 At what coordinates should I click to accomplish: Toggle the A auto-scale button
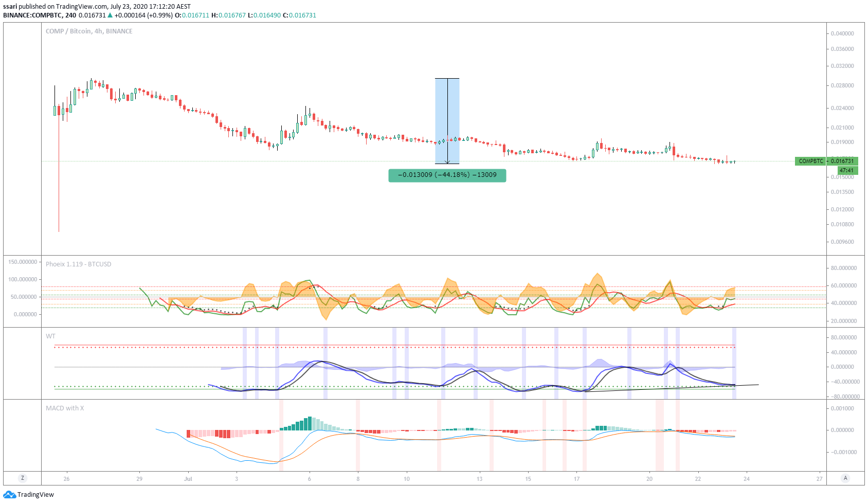(845, 478)
